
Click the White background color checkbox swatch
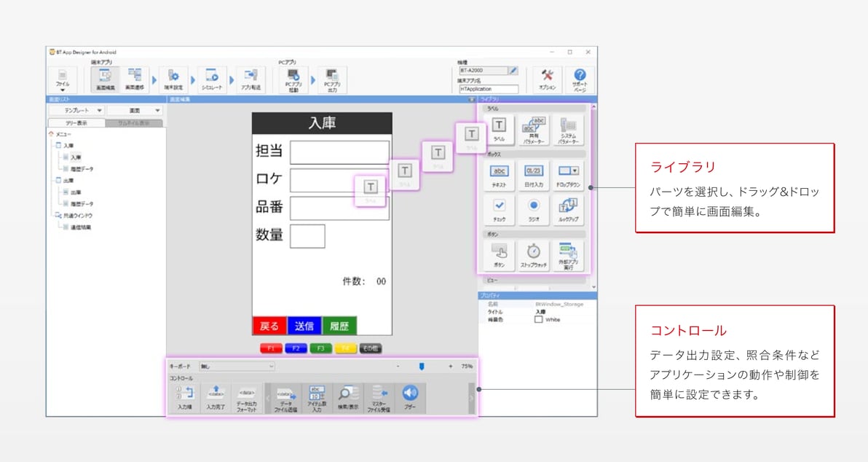(x=538, y=320)
